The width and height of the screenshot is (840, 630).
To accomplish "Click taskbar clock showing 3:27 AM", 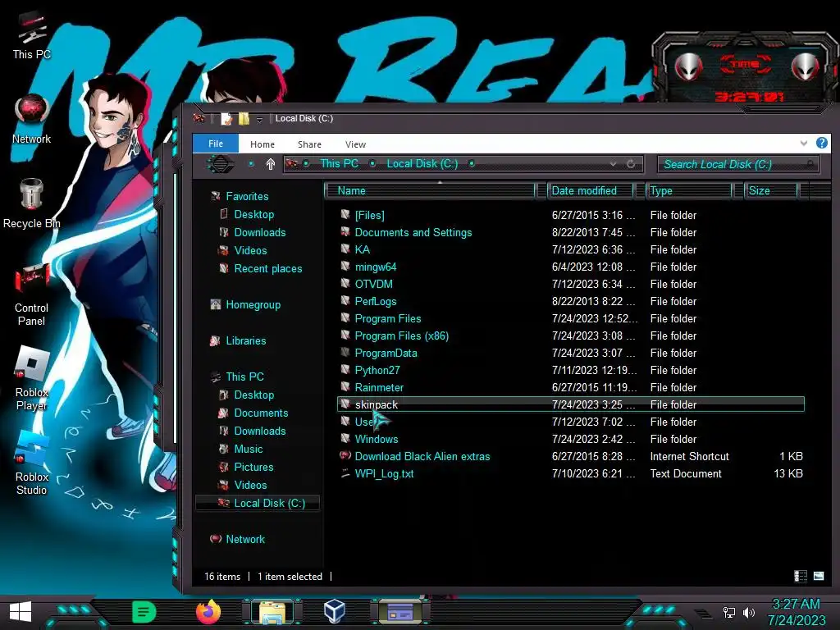I will click(x=796, y=612).
